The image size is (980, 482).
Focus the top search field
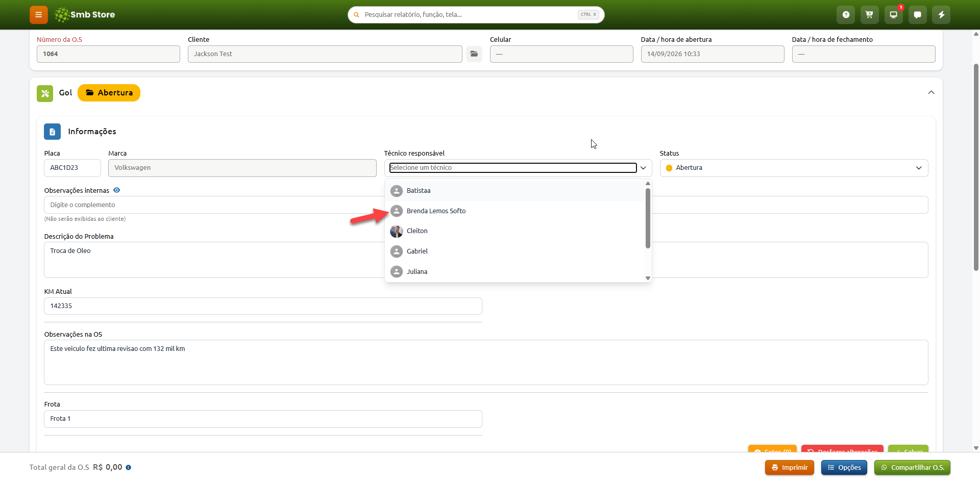tap(476, 15)
